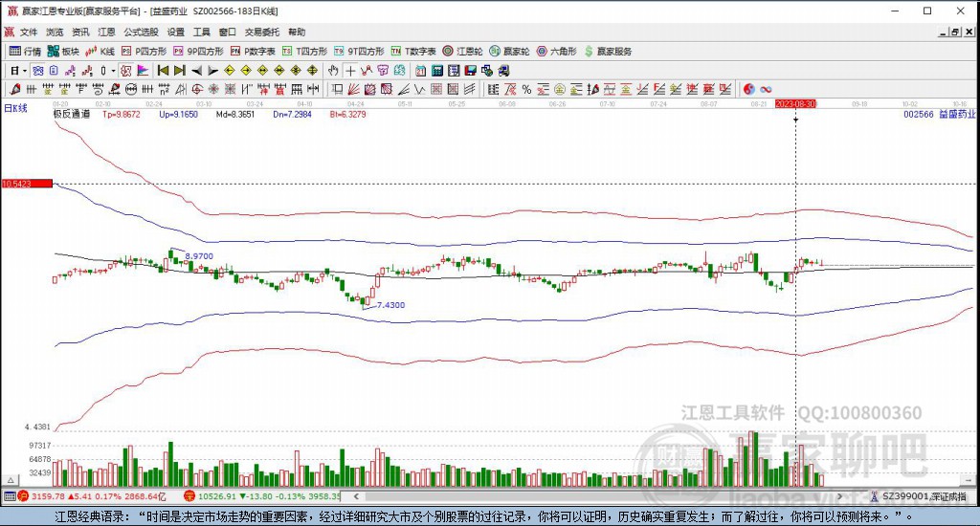Click the collapse triangle at volume panel
Screen dimensions: 980x526
coord(11,480)
